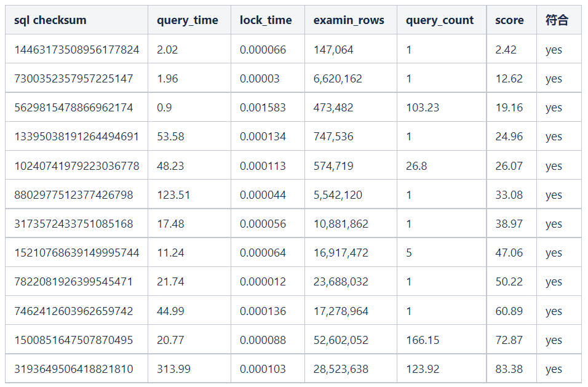Click query_count value 5

click(x=409, y=253)
